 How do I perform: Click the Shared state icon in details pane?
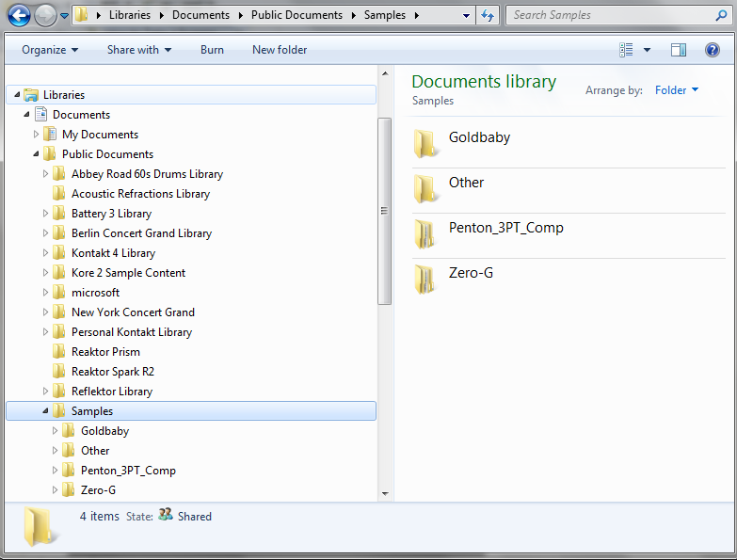point(165,515)
